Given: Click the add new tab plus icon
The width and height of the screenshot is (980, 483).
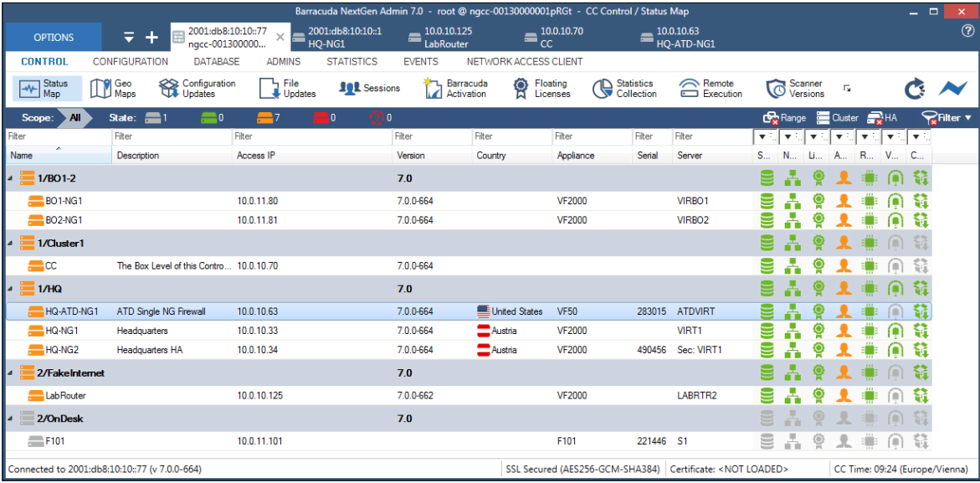Looking at the screenshot, I should (x=151, y=38).
